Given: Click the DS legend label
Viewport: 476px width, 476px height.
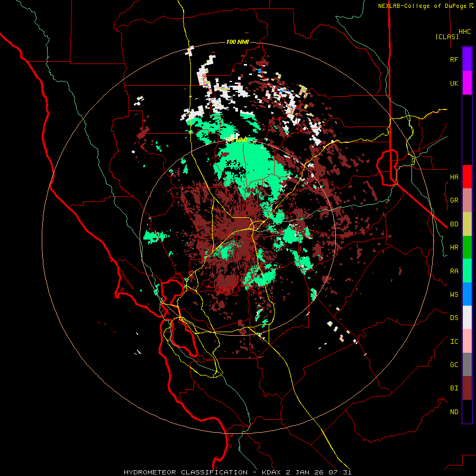Looking at the screenshot, I should click(454, 317).
